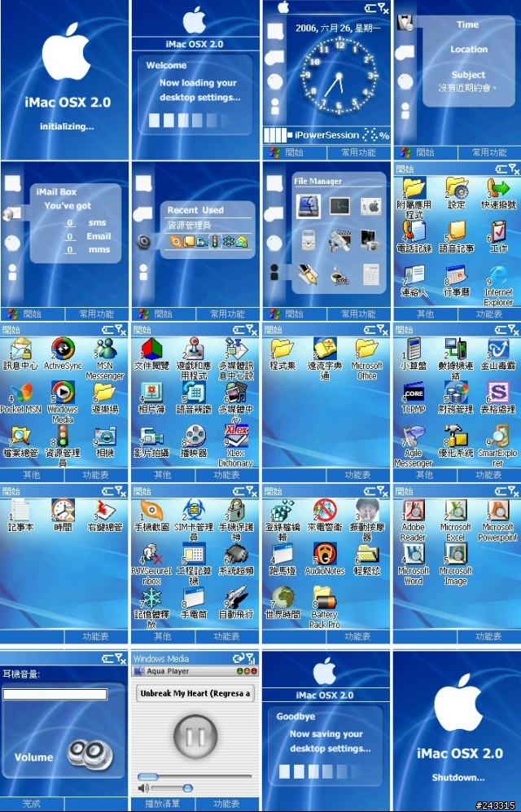Launch Adobe Reader icon
521x812 pixels.
[x=414, y=511]
